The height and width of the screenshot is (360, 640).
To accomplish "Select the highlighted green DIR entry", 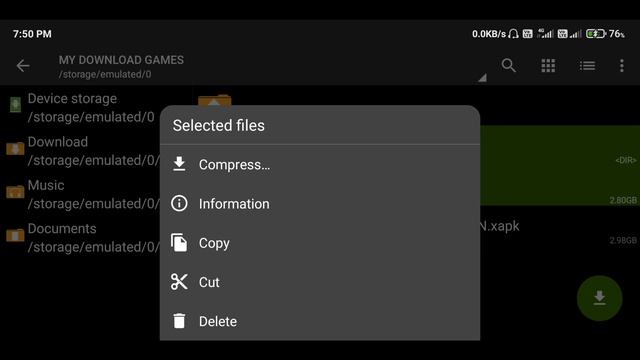I will (x=560, y=165).
